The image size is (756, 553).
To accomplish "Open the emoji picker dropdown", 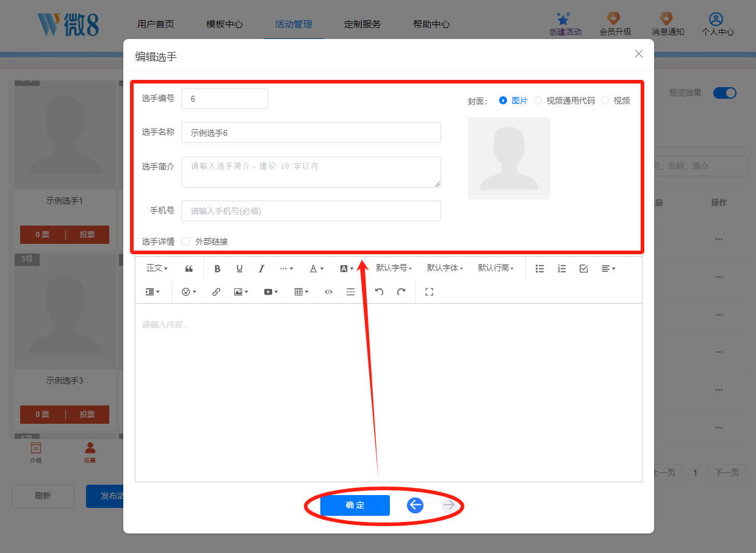I will pos(189,292).
